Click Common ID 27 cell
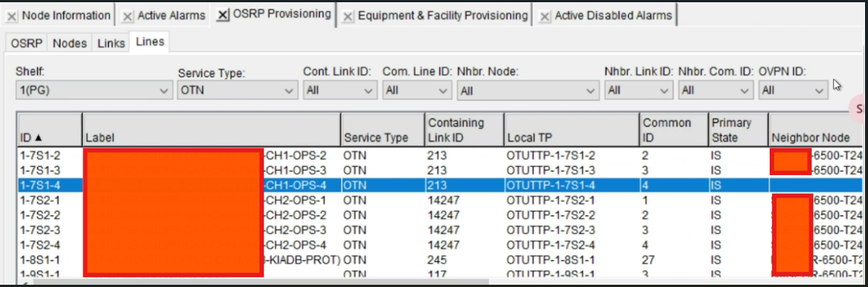 tap(674, 260)
